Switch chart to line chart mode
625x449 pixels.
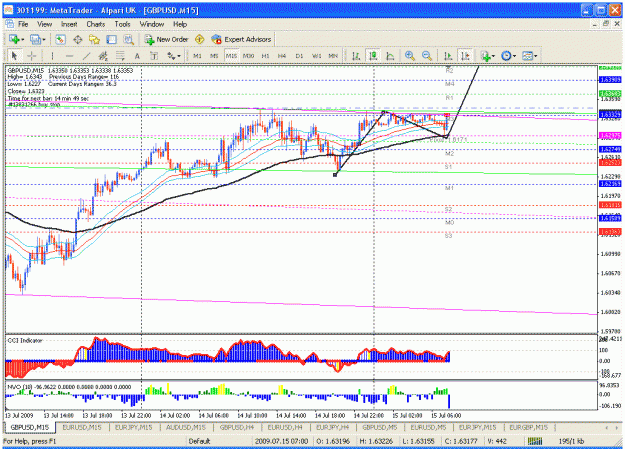click(390, 56)
